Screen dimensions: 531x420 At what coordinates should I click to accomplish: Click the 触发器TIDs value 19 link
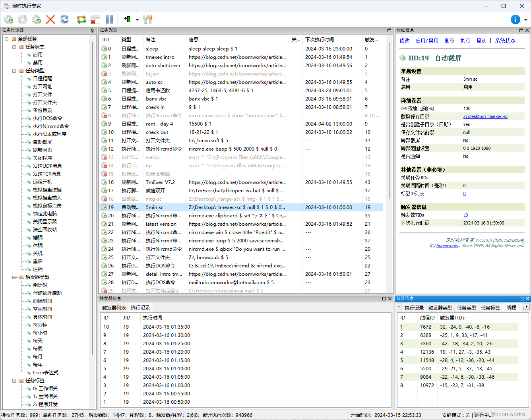click(465, 215)
